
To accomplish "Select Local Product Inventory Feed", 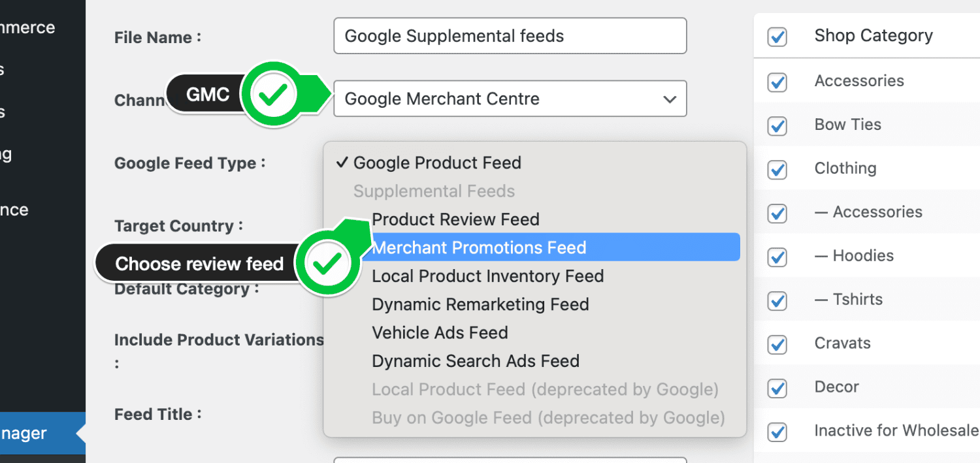I will pos(487,276).
